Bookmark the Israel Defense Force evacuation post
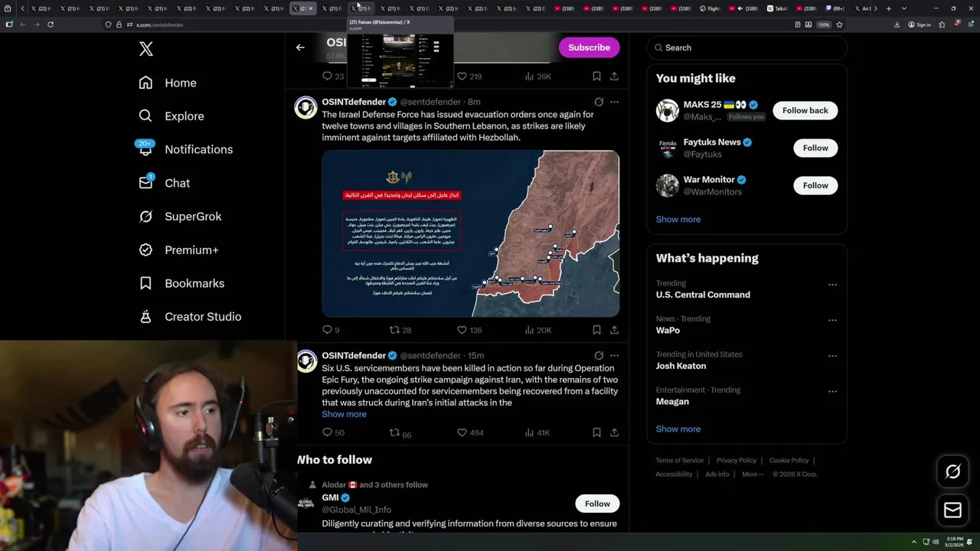Viewport: 980px width, 551px height. 596,330
